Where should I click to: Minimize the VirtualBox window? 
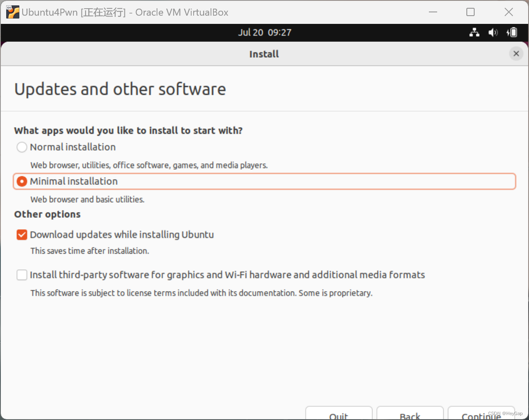(x=433, y=12)
